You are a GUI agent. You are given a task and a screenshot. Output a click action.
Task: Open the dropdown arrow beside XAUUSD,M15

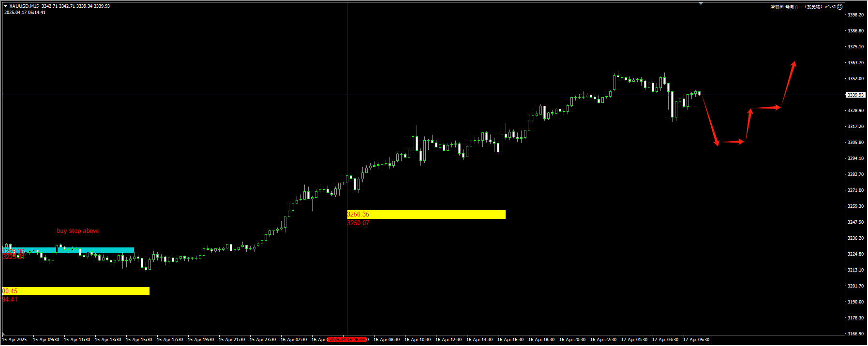[5, 6]
